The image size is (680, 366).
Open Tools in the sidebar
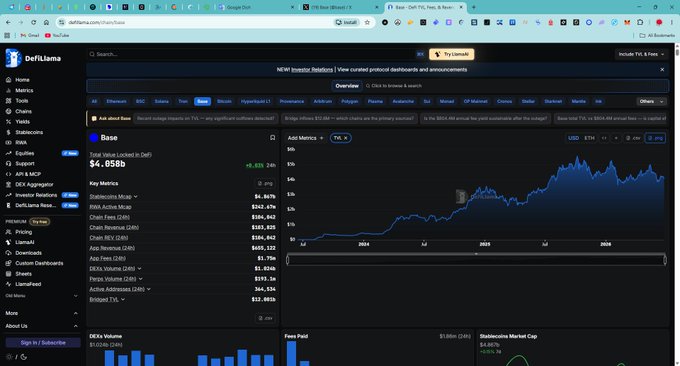tap(17, 101)
